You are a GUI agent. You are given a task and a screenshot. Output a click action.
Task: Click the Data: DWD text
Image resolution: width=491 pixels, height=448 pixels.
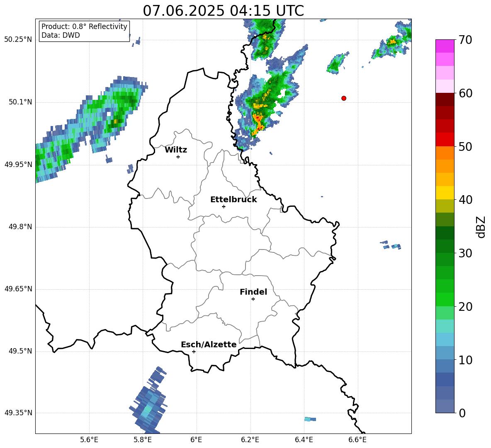click(x=61, y=35)
